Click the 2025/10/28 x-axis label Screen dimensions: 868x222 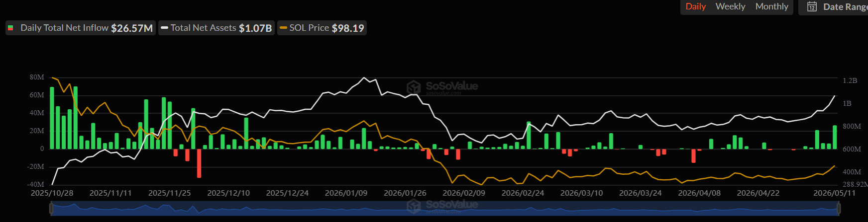[52, 193]
